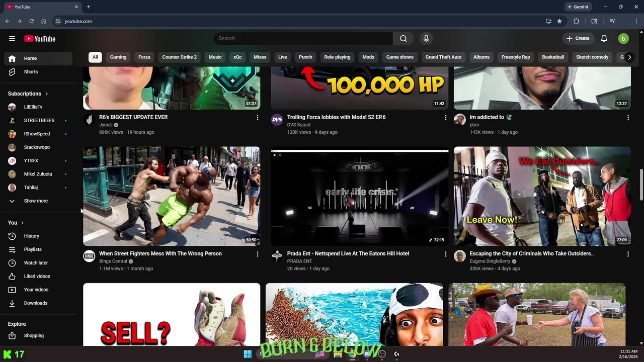Image resolution: width=644 pixels, height=362 pixels.
Task: Select the Forza filter chip
Action: tap(144, 57)
